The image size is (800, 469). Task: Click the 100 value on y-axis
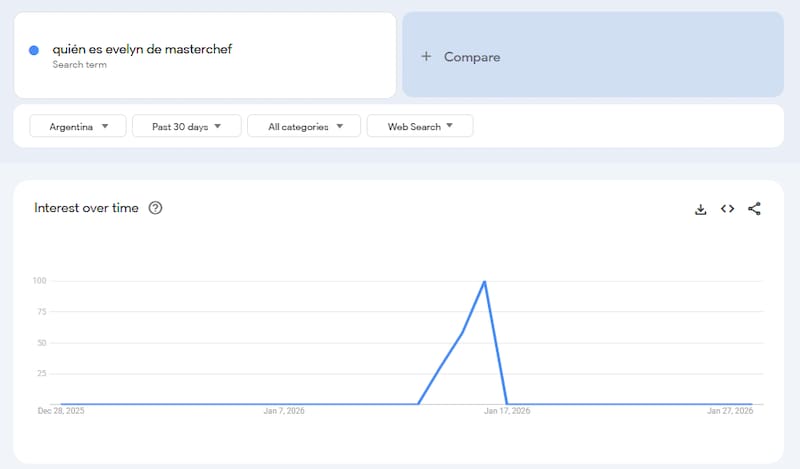coord(39,281)
